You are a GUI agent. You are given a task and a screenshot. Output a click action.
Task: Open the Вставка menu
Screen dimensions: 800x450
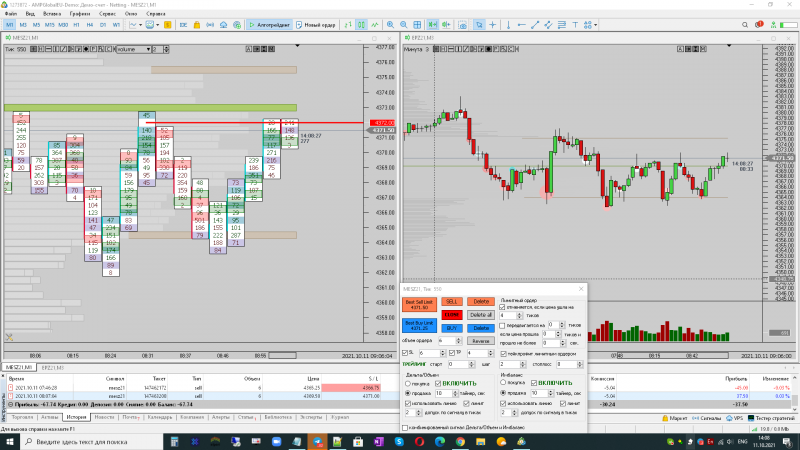point(52,14)
